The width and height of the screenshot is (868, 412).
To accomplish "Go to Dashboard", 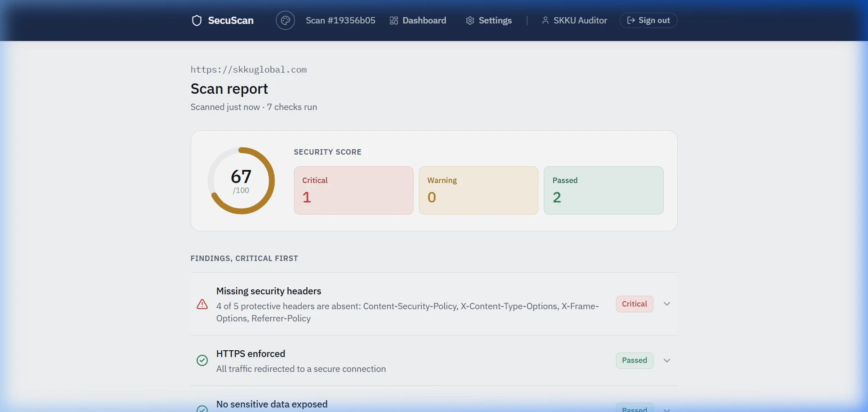I will click(418, 20).
